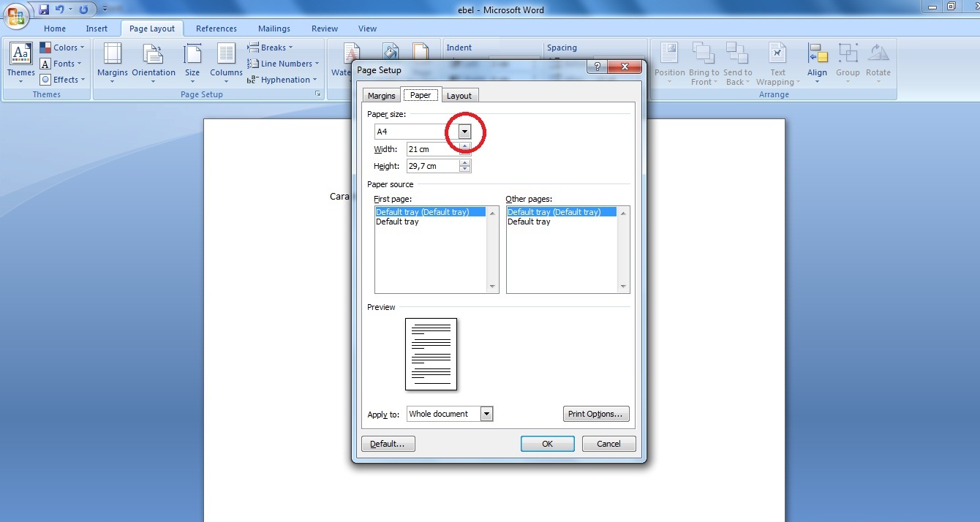Viewport: 980px width, 522px height.
Task: Switch to the References ribbon tab
Action: tap(216, 29)
